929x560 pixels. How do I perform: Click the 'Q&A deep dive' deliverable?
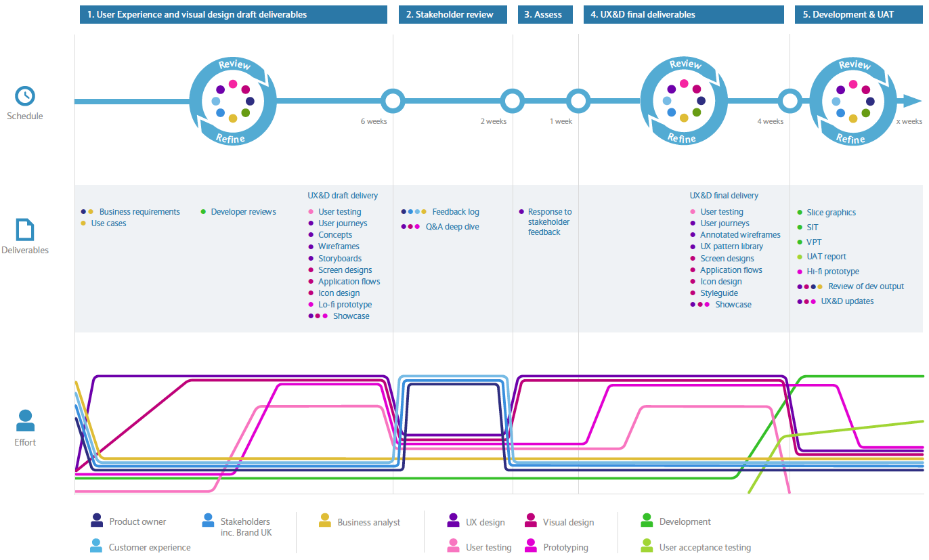[452, 227]
